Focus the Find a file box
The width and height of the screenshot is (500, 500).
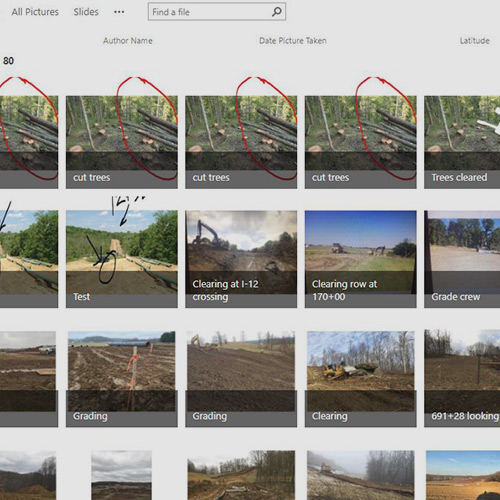point(217,12)
